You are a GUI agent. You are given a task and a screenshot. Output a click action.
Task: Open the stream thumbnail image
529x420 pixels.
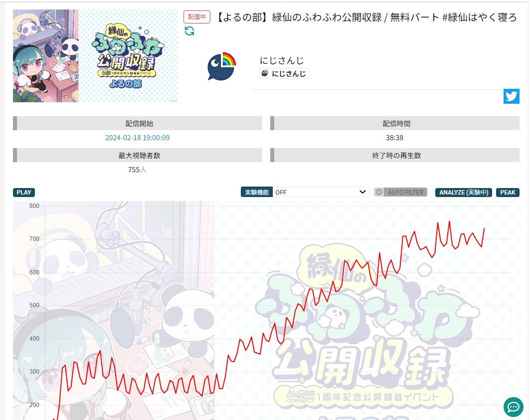coord(95,56)
